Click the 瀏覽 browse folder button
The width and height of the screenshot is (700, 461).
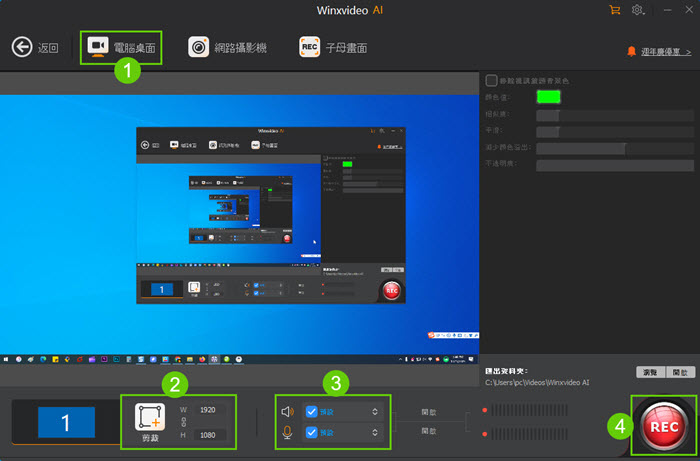pos(650,372)
